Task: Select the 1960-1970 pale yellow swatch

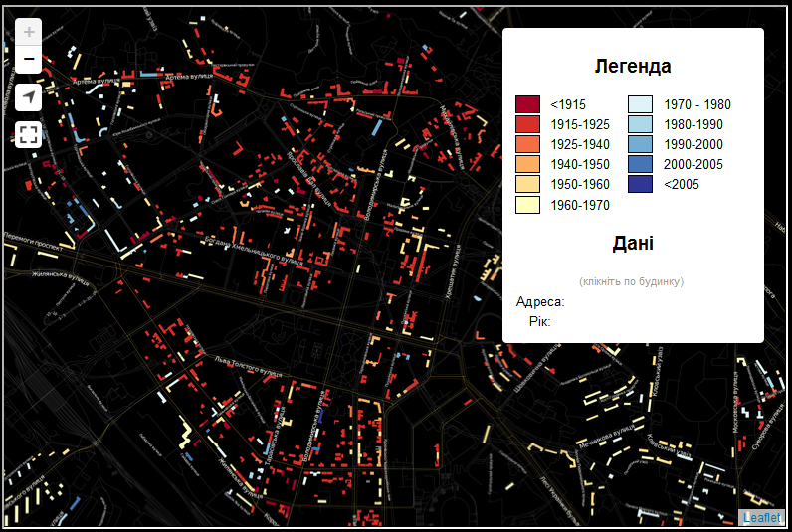Action: coord(527,205)
